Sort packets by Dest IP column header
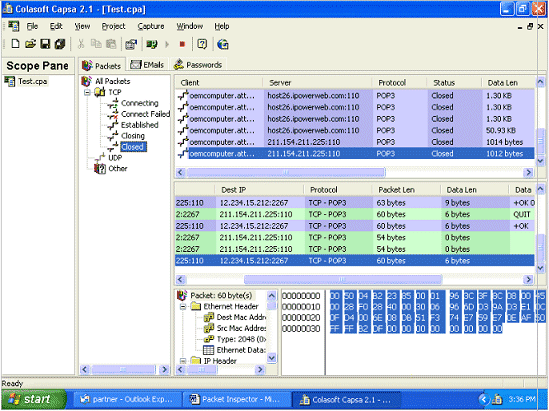The width and height of the screenshot is (549, 411). point(259,190)
